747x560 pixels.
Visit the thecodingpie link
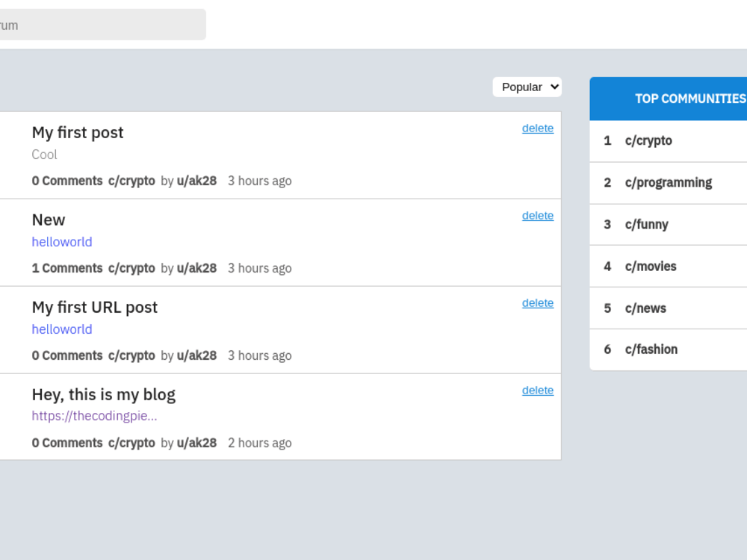pos(94,416)
